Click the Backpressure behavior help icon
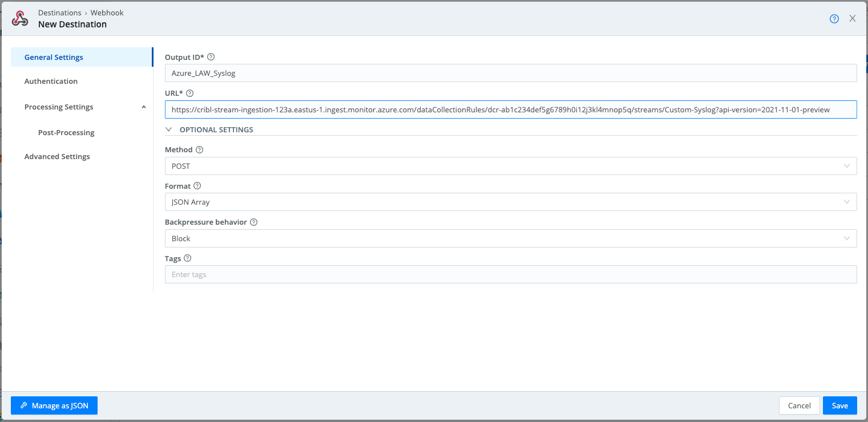The height and width of the screenshot is (422, 868). (253, 222)
